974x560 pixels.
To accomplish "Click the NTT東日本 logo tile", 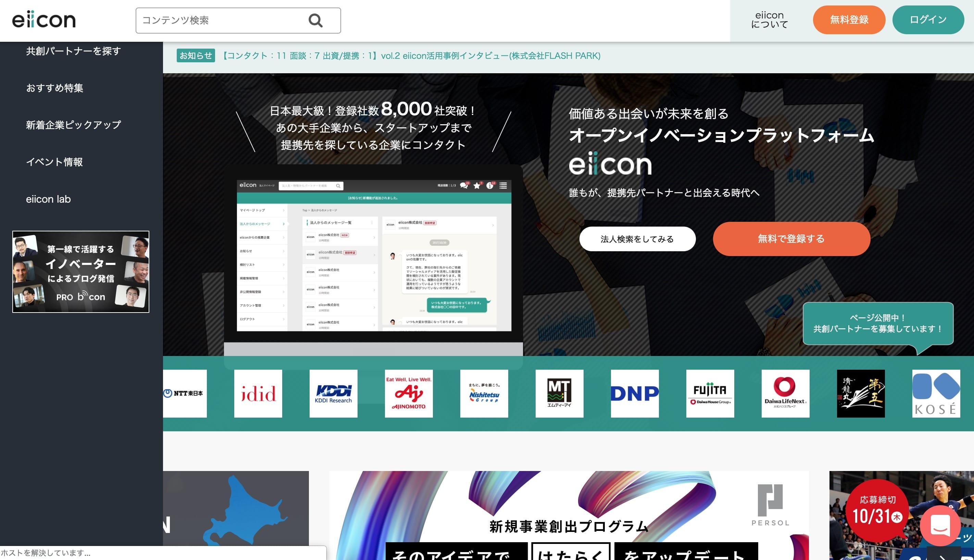I will point(185,393).
